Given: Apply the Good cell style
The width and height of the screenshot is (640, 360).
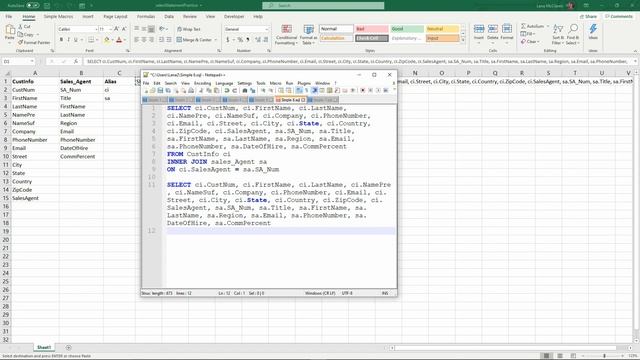Looking at the screenshot, I should coord(407,29).
